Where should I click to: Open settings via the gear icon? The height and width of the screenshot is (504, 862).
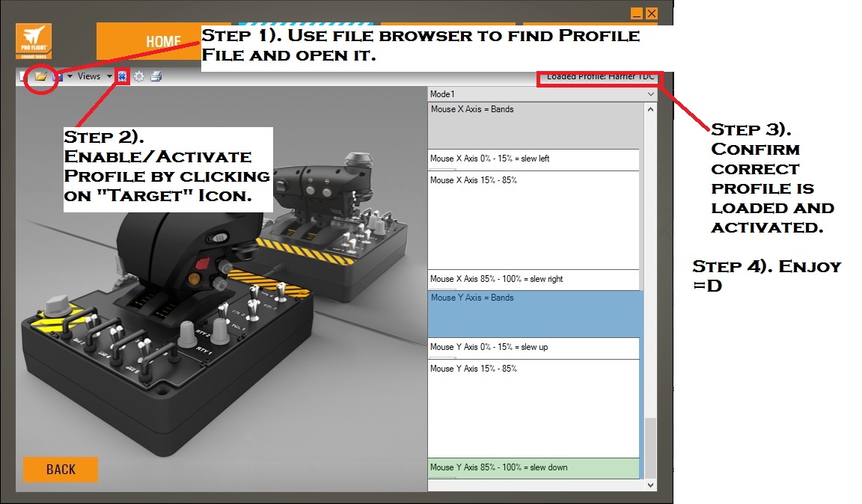tap(139, 76)
